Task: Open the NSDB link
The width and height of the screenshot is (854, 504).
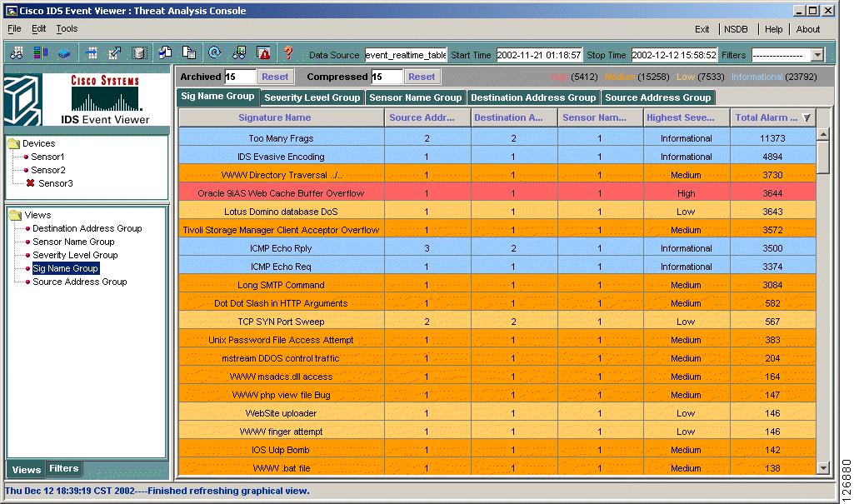Action: pyautogui.click(x=736, y=29)
